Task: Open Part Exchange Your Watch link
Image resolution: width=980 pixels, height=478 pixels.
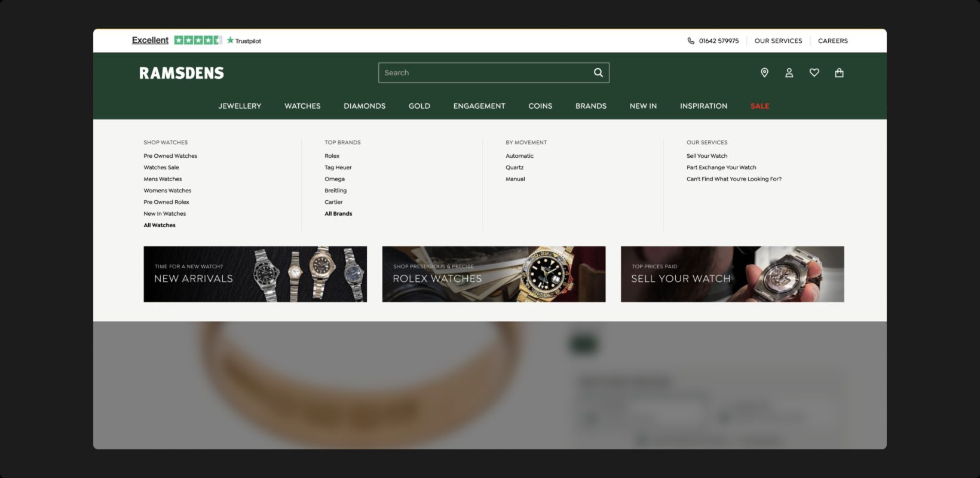Action: click(x=721, y=168)
